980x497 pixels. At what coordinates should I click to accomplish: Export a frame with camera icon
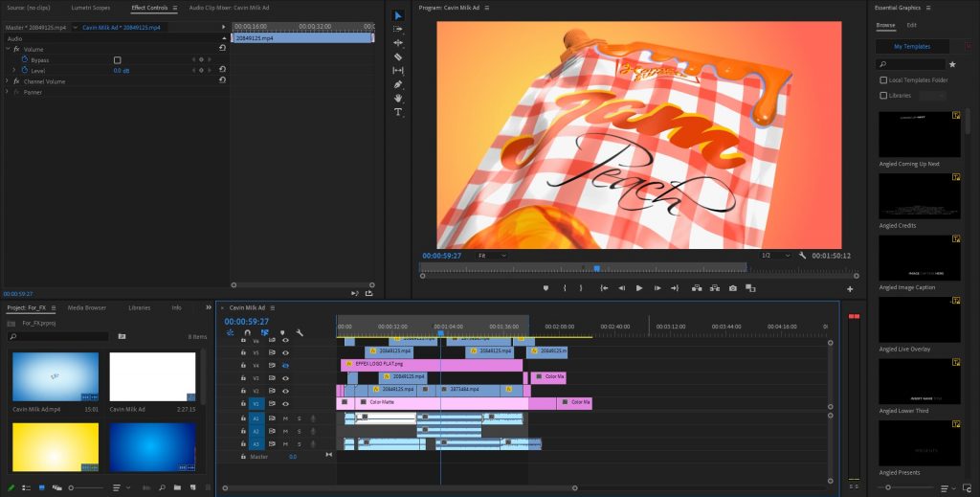click(x=732, y=288)
